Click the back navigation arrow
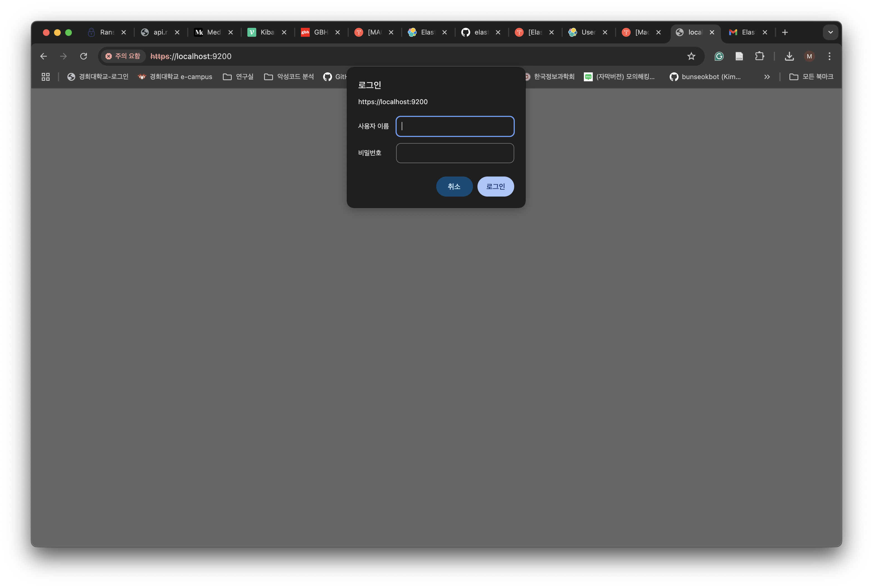This screenshot has height=588, width=873. [x=43, y=56]
